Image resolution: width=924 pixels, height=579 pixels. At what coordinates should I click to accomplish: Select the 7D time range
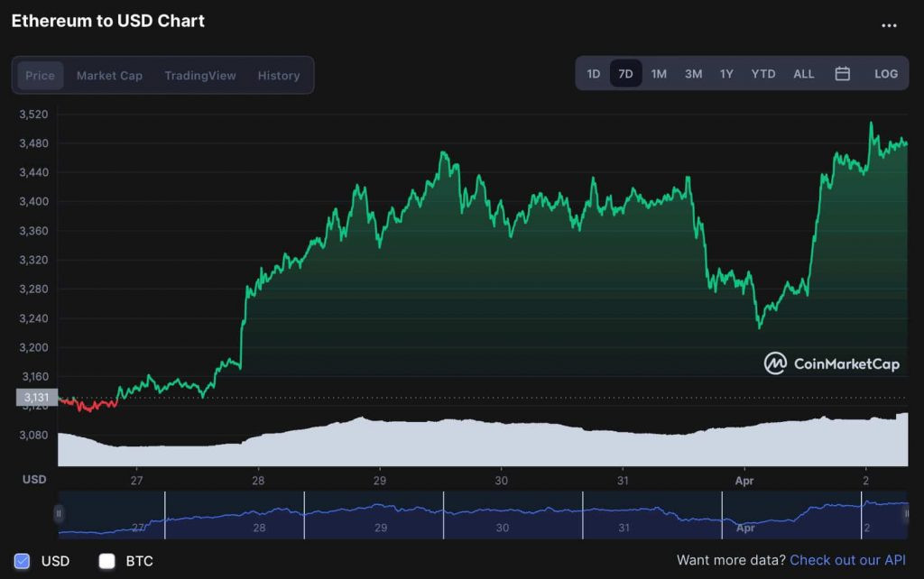click(626, 74)
